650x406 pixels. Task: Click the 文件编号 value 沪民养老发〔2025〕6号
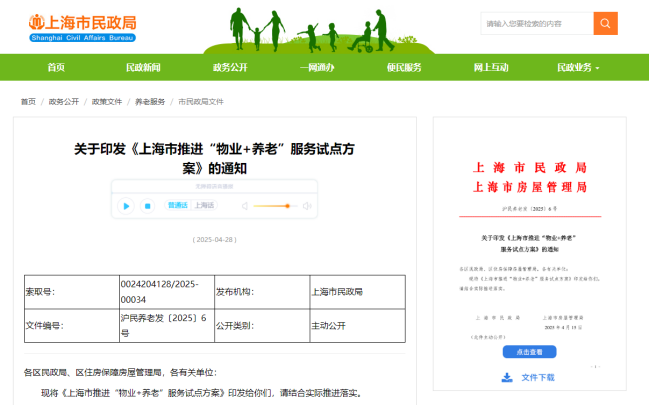point(163,326)
